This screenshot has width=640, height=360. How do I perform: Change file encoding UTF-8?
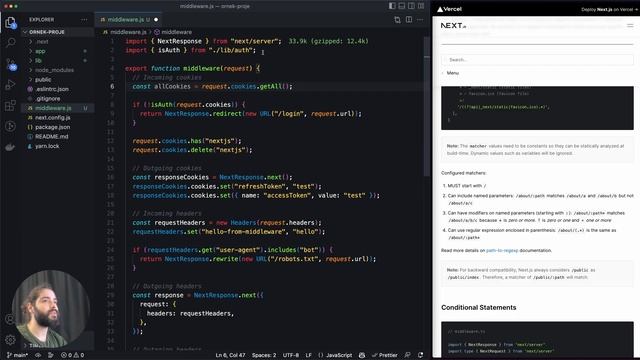291,355
